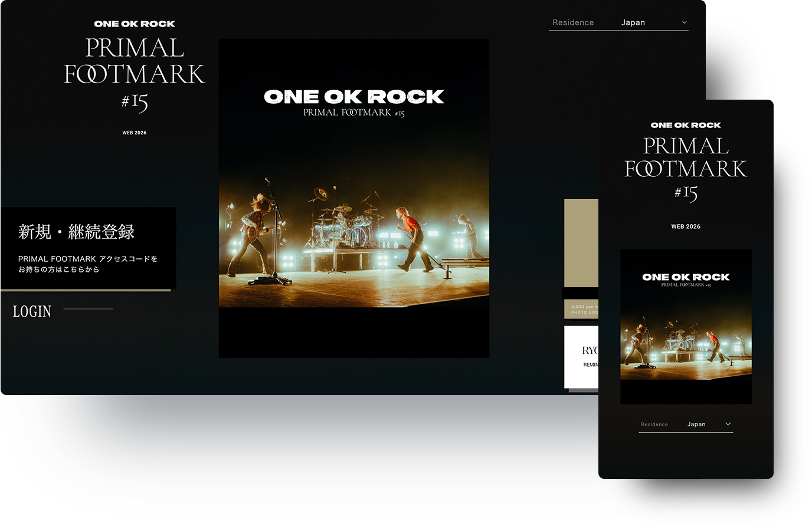
Task: Click the ONE OK ROCK heading in mobile header
Action: pos(686,125)
